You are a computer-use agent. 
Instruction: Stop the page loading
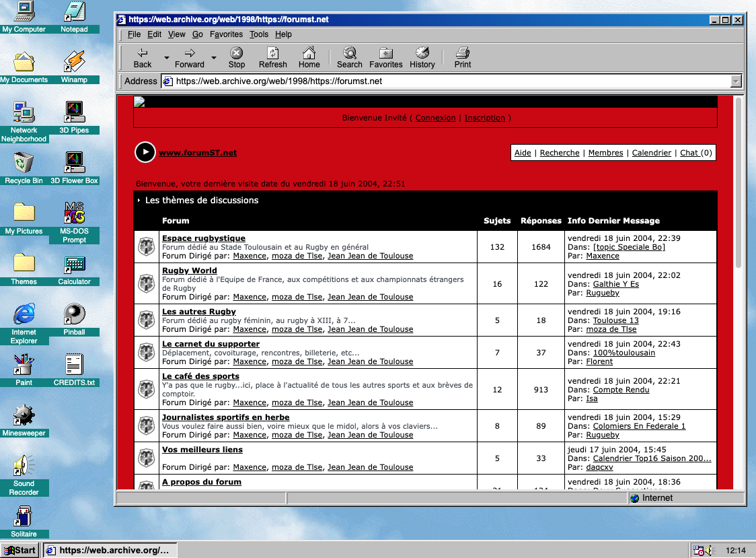coord(236,58)
